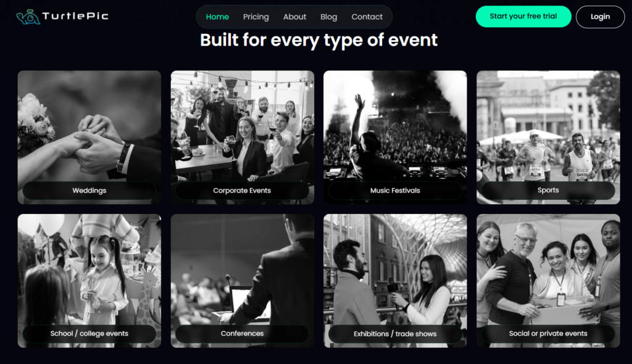Viewport: 632px width, 364px height.
Task: Click the Start your free trial button
Action: [523, 17]
